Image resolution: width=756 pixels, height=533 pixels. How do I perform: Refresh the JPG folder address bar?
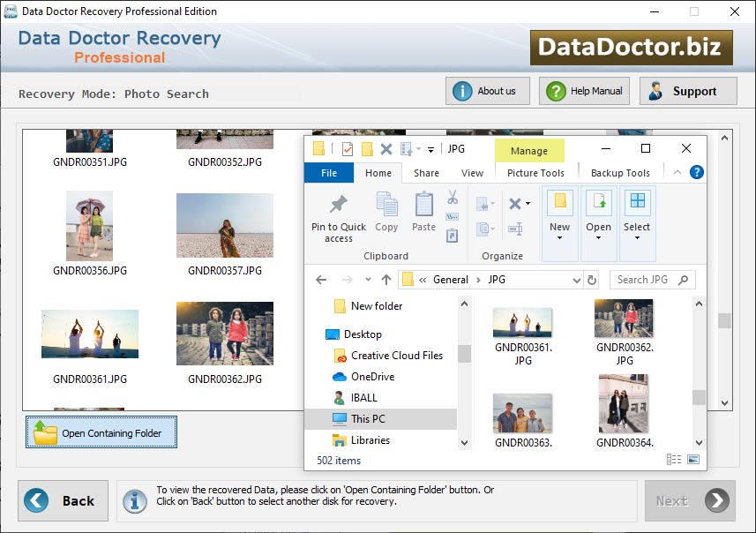592,280
